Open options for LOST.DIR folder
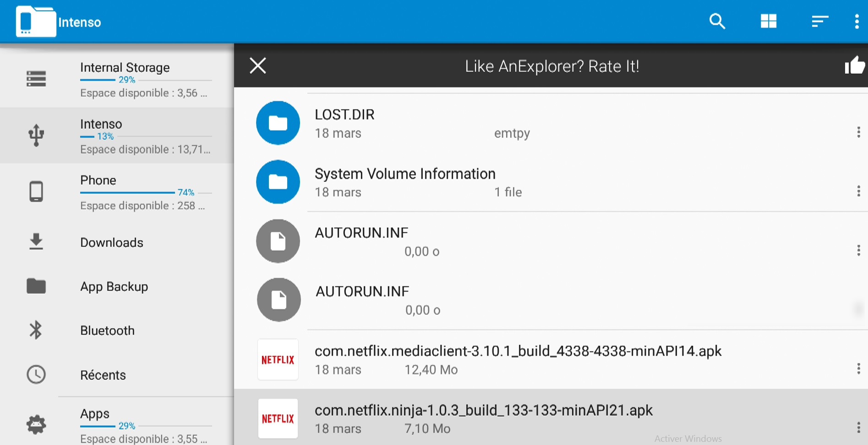 pyautogui.click(x=858, y=132)
